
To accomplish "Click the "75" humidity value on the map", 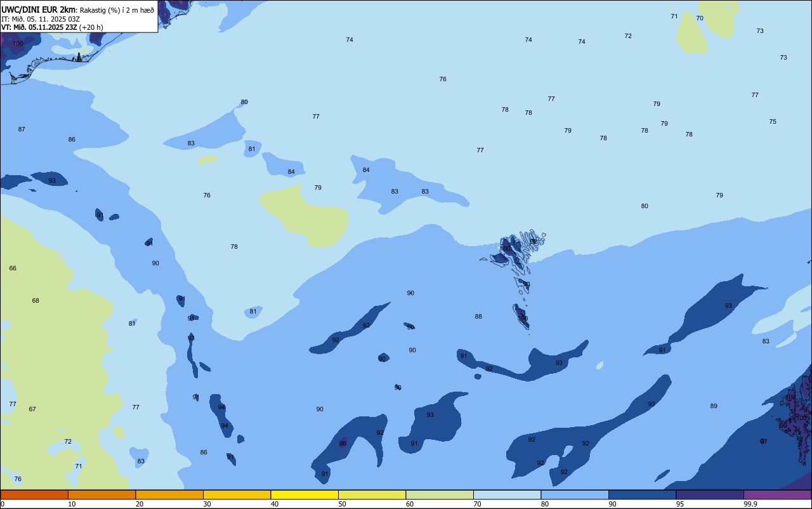I will click(773, 122).
